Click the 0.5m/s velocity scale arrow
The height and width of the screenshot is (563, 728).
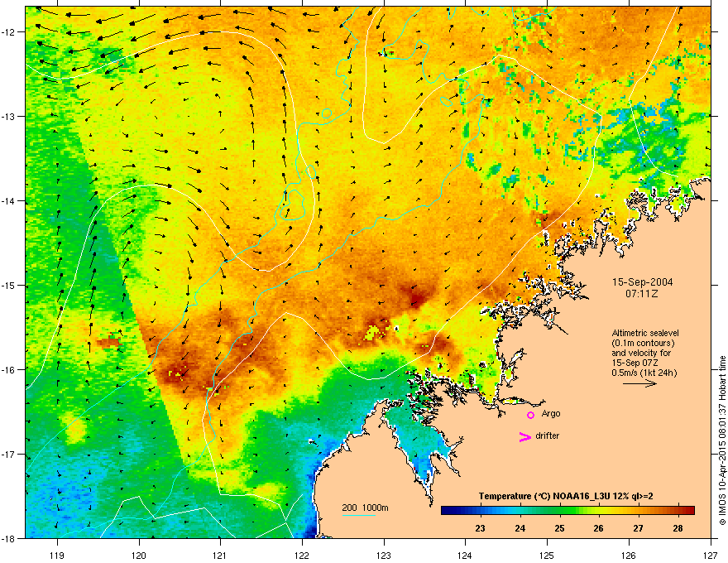[639, 383]
